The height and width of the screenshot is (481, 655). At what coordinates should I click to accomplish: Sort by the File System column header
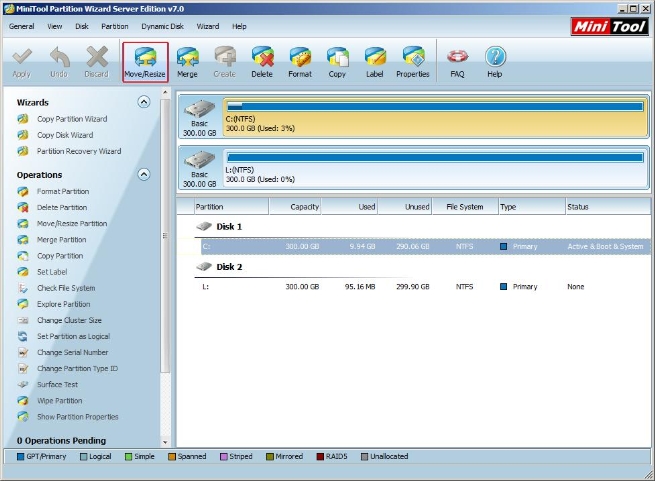pos(465,207)
